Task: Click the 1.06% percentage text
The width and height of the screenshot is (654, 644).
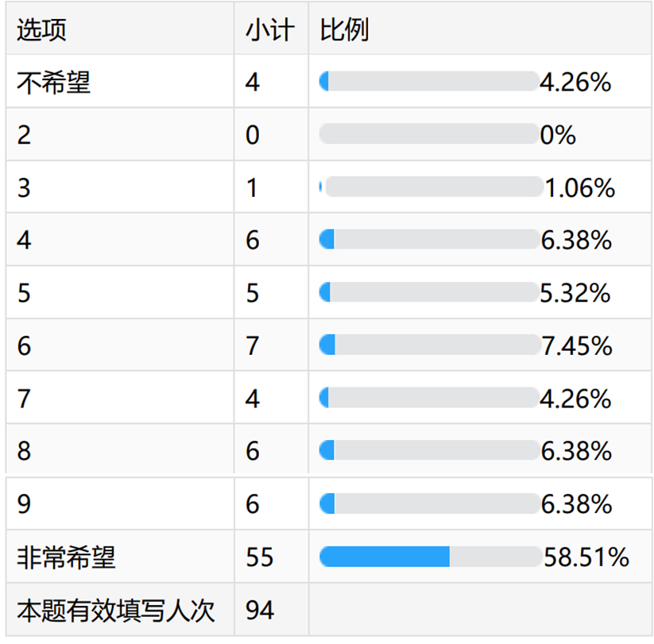Action: pos(579,187)
